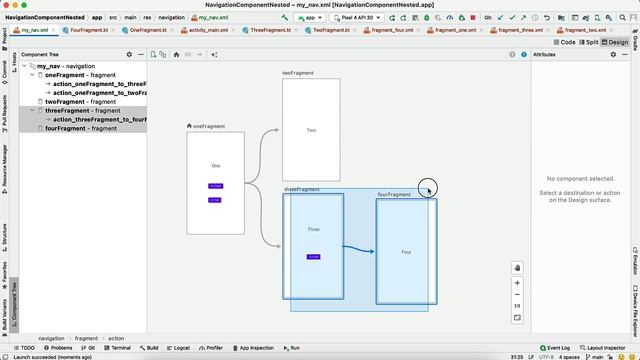Open Component Tree settings gear
The height and width of the screenshot is (360, 640).
point(129,54)
